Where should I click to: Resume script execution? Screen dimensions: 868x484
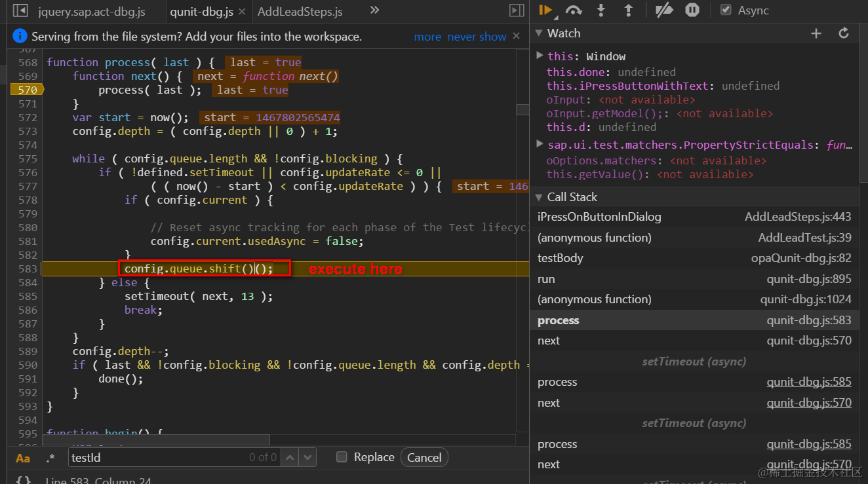pos(545,10)
